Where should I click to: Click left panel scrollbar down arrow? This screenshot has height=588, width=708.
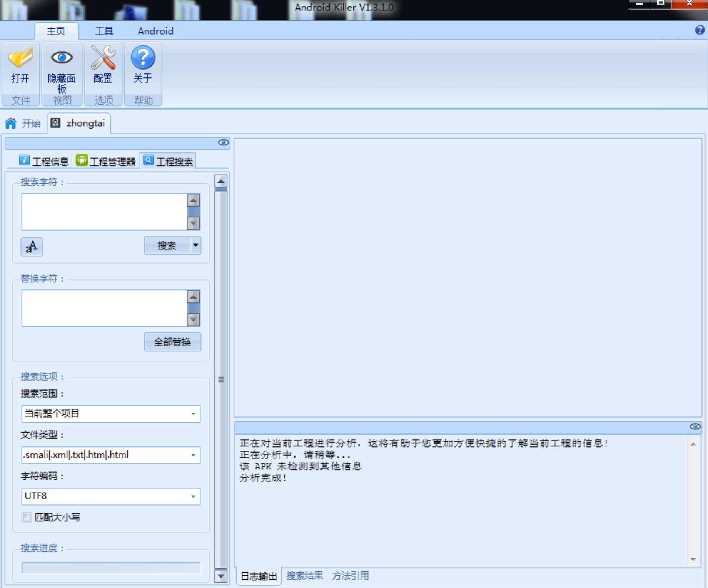pos(221,576)
